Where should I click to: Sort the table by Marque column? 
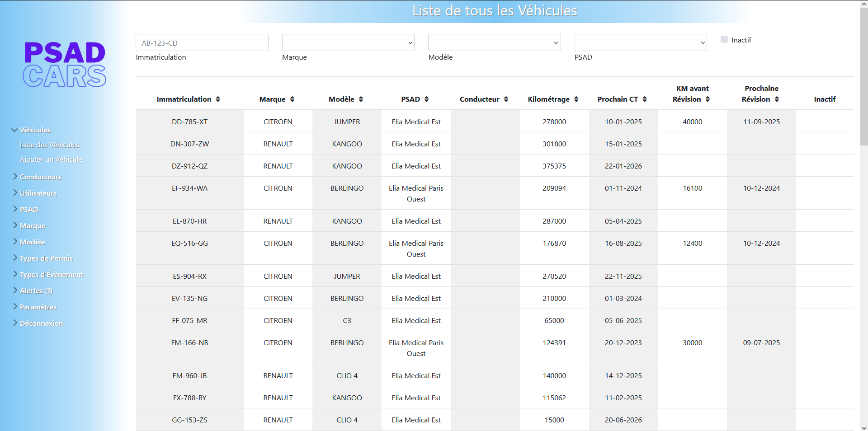(x=292, y=99)
